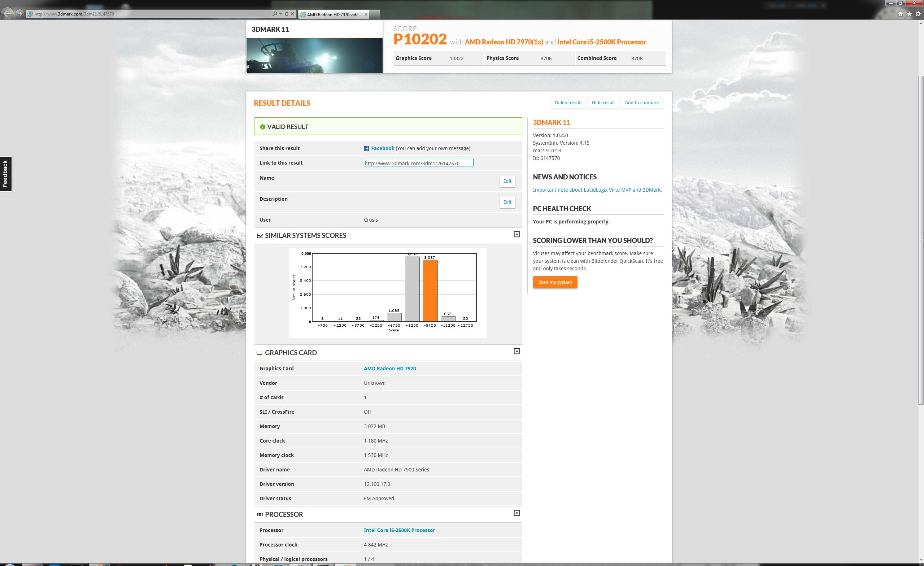
Task: Collapse the Similar Systems Scores section
Action: 517,234
